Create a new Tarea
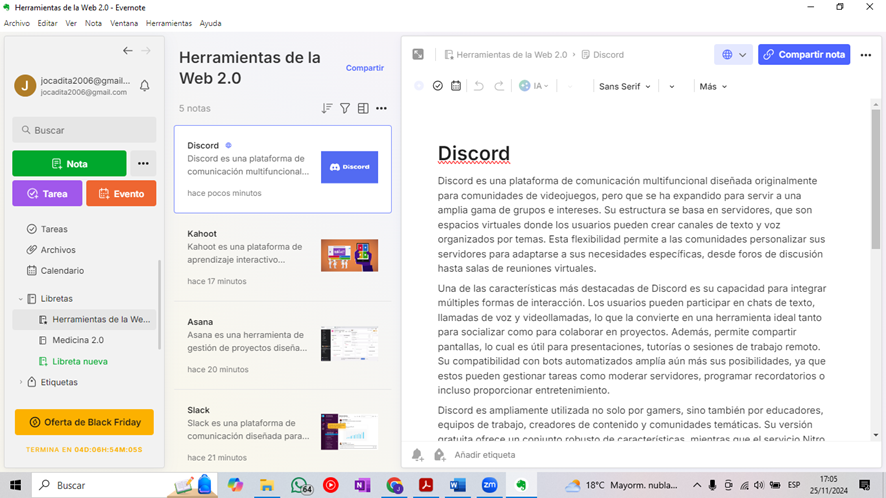The height and width of the screenshot is (498, 886). [47, 193]
